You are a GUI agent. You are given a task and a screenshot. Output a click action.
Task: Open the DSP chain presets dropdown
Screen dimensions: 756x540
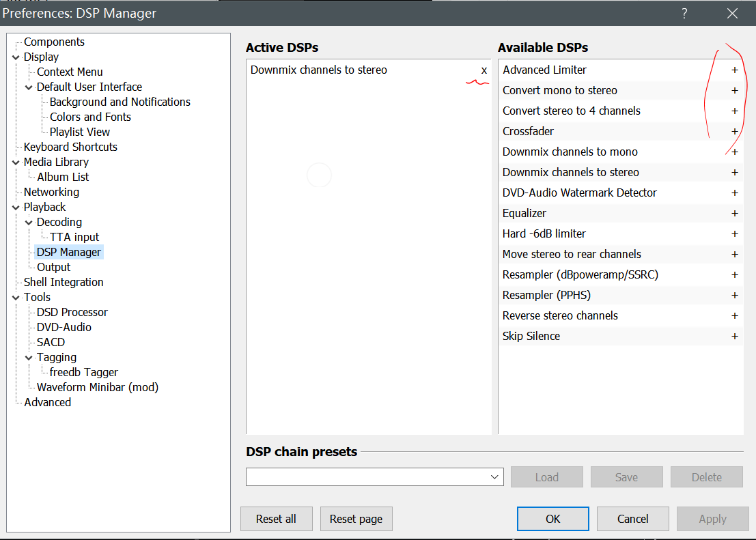(495, 477)
